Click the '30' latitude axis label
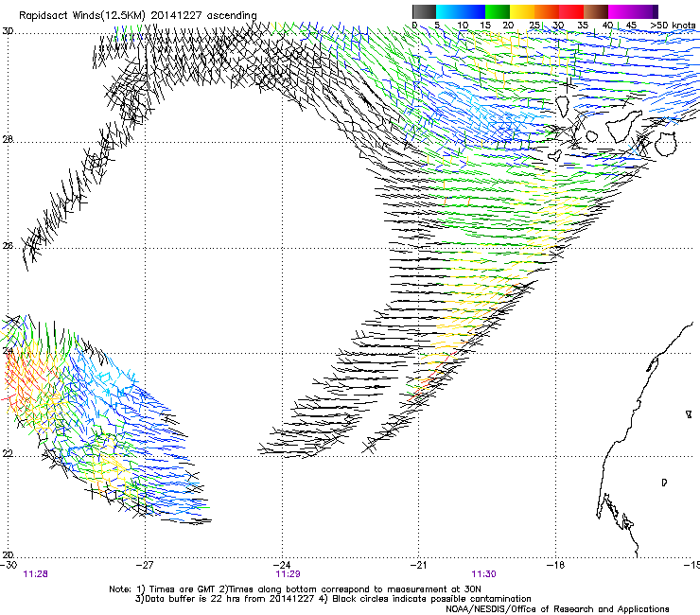 [x=8, y=31]
